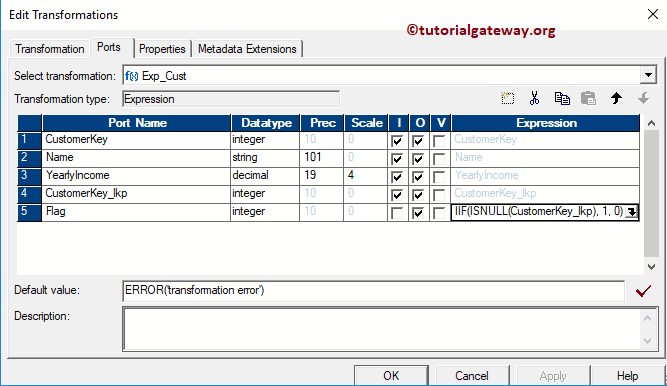Click the ports grid vertical scrollbar thumb

click(651, 194)
